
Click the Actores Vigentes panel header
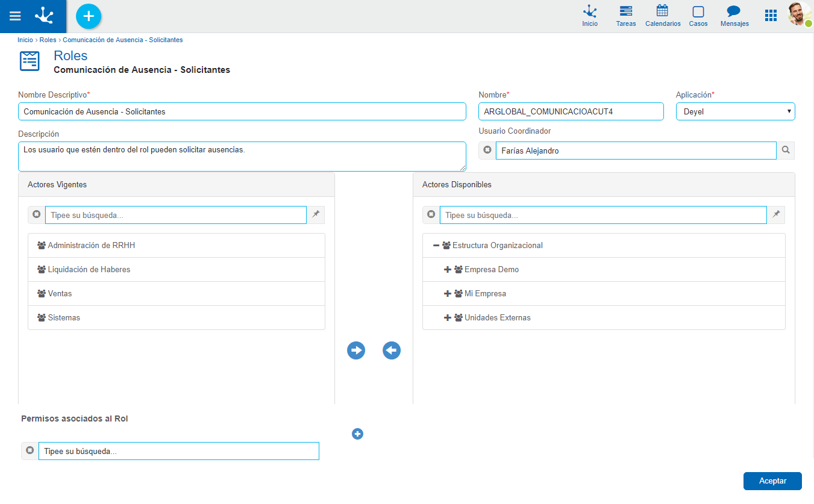tap(177, 185)
